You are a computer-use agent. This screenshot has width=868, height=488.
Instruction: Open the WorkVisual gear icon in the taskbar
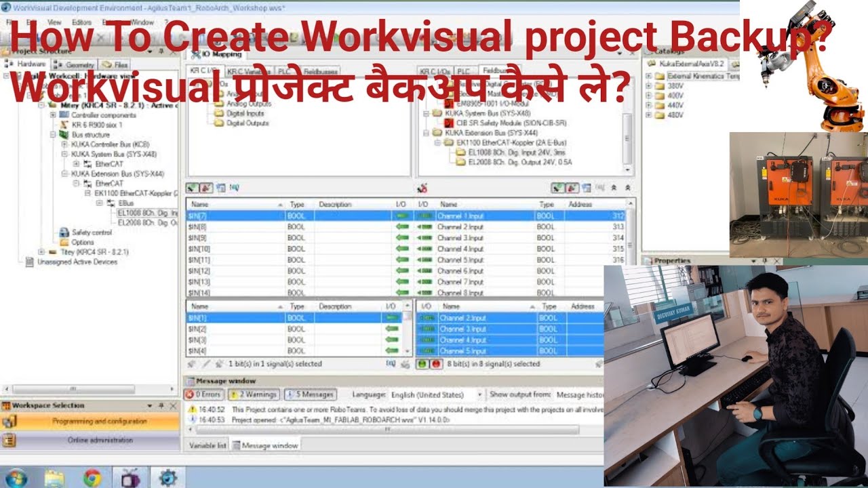[x=167, y=477]
